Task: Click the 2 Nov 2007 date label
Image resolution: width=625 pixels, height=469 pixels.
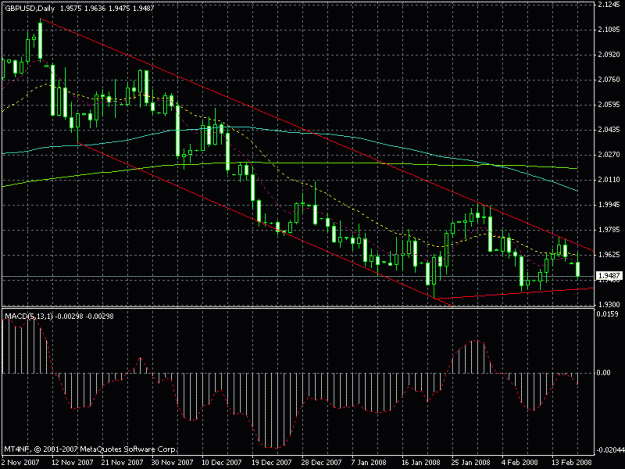Action: point(20,463)
